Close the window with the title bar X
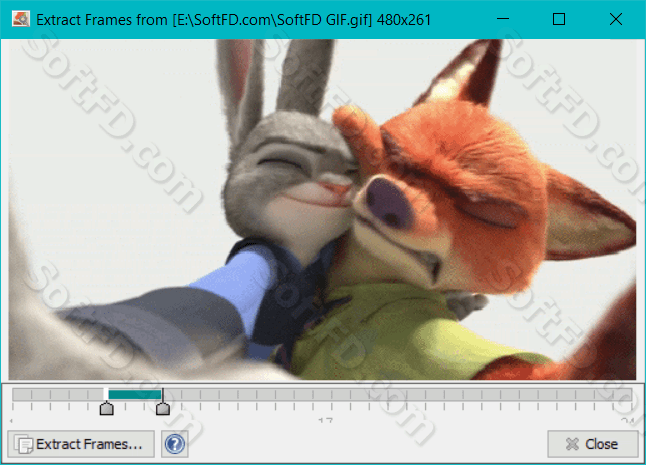 point(616,19)
